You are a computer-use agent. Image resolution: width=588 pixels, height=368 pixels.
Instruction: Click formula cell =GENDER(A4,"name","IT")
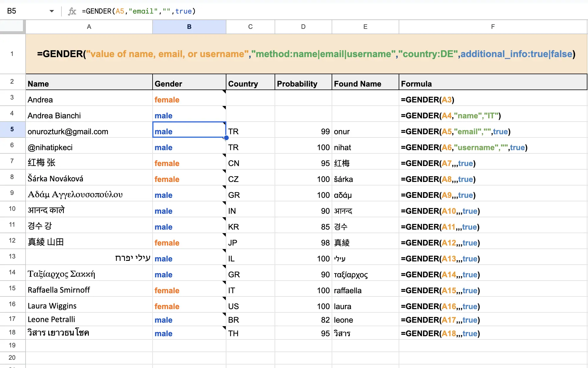click(493, 114)
